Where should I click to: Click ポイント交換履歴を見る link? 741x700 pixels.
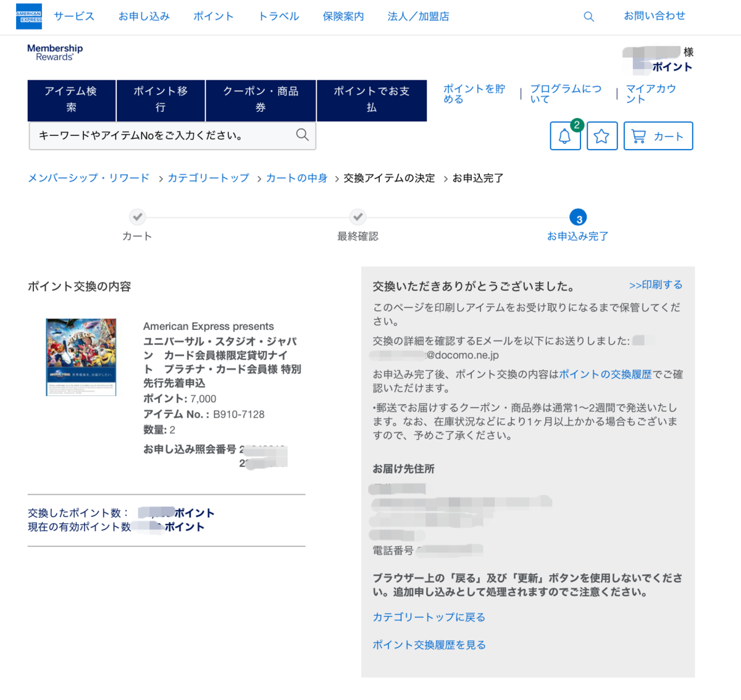coord(429,645)
